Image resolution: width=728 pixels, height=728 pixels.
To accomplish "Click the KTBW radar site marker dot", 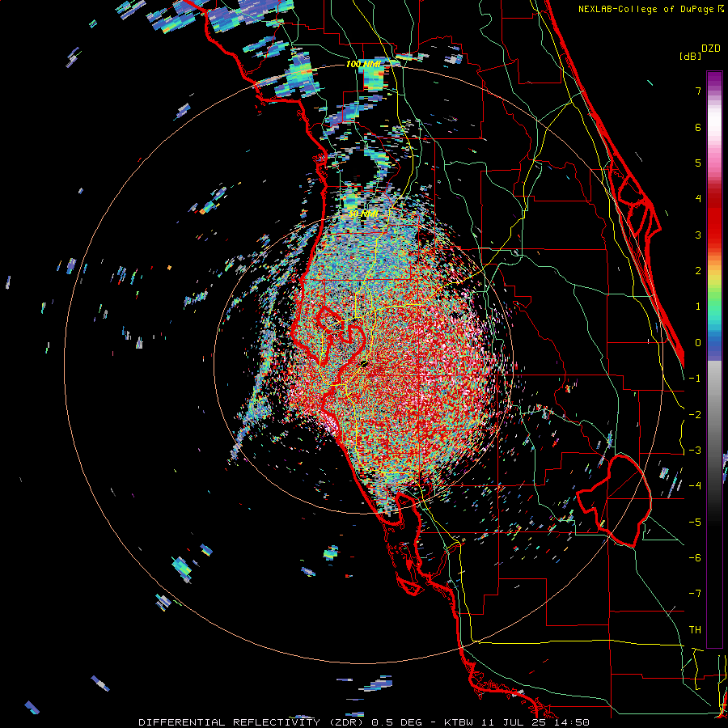I will (365, 364).
